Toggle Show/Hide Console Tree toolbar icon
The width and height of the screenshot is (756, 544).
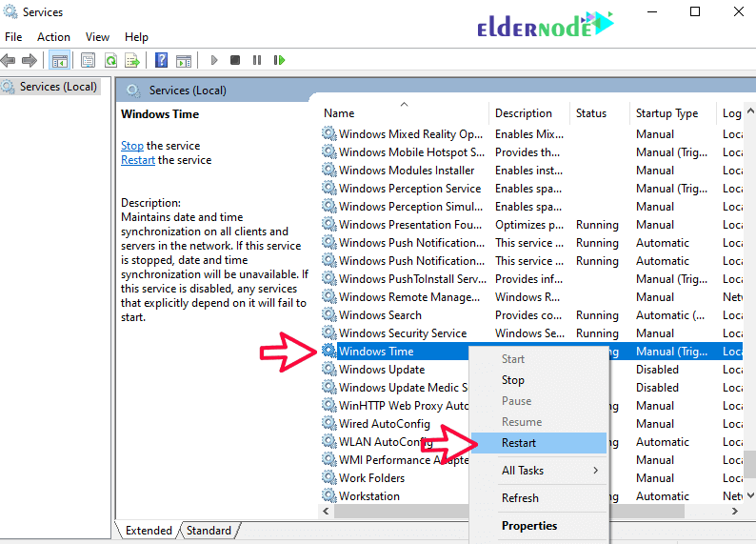(x=59, y=60)
